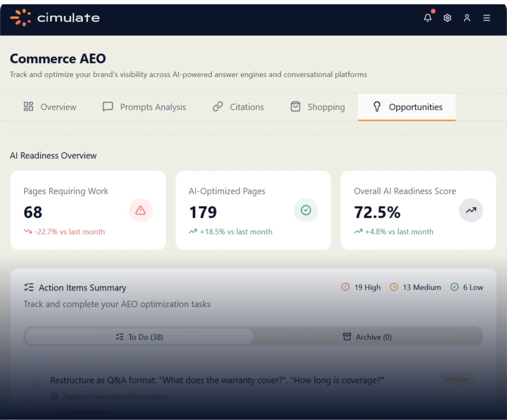Switch to the To Do (38) view
Image resolution: width=507 pixels, height=420 pixels.
[x=139, y=337]
